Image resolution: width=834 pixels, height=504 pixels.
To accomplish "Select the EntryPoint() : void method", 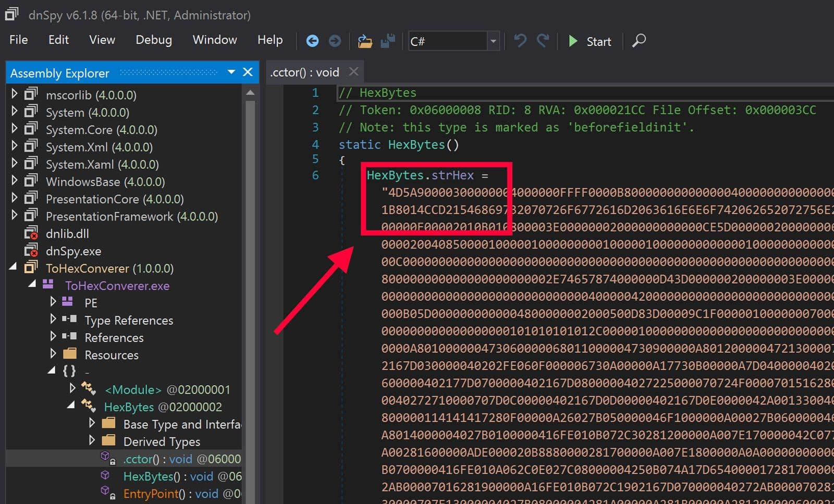I will pos(182,494).
